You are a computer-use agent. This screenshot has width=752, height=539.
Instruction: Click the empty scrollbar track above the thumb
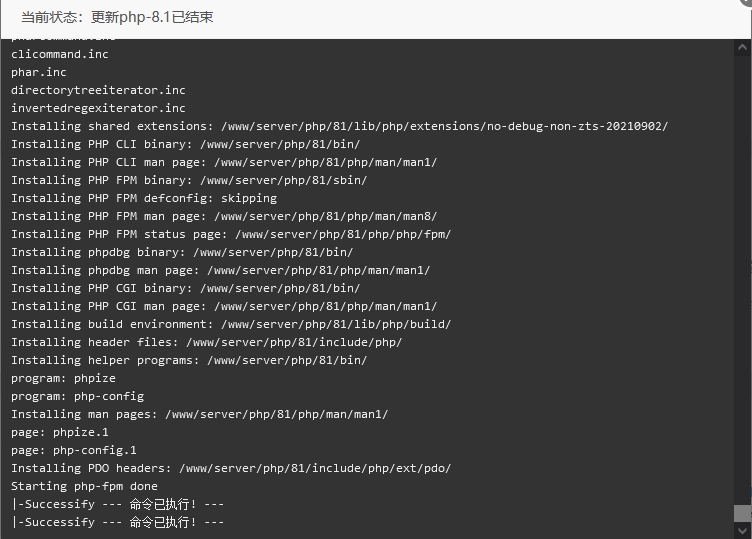(742, 278)
